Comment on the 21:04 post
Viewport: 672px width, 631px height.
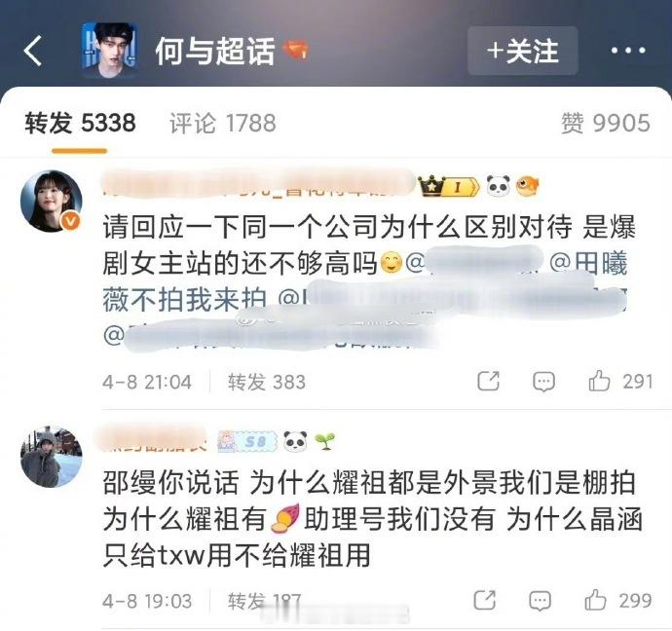(x=543, y=382)
